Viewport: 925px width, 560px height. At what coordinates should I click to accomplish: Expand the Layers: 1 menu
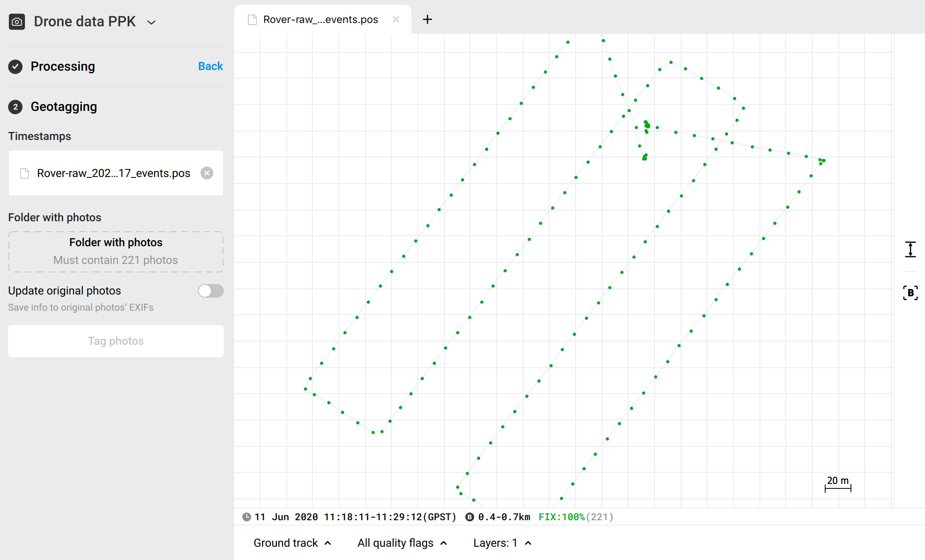pyautogui.click(x=502, y=543)
